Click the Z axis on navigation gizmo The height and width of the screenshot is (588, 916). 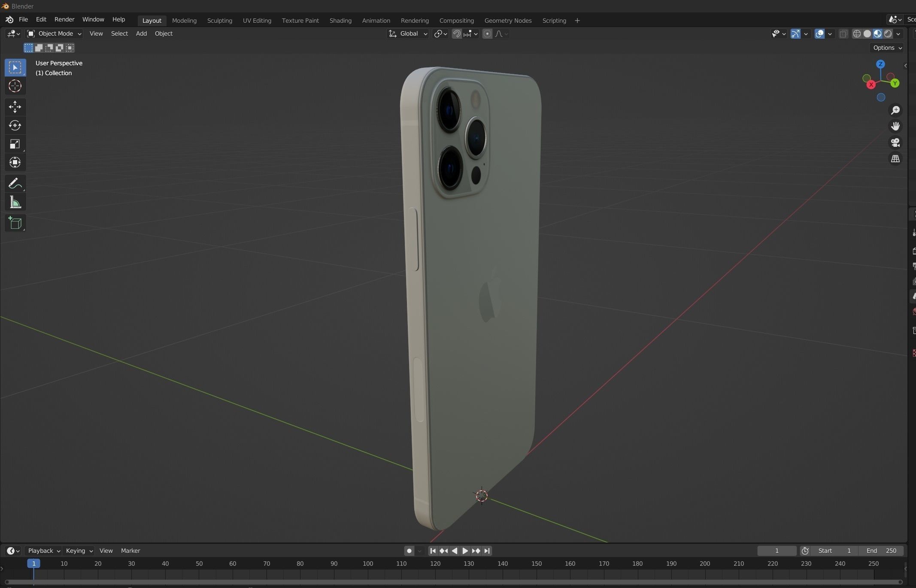pyautogui.click(x=880, y=64)
